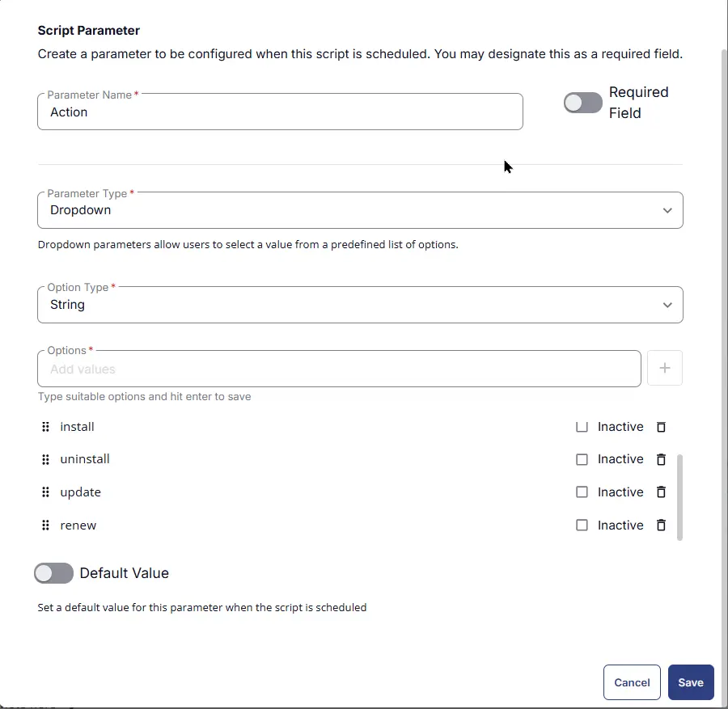Click the plus button to add option

click(665, 368)
